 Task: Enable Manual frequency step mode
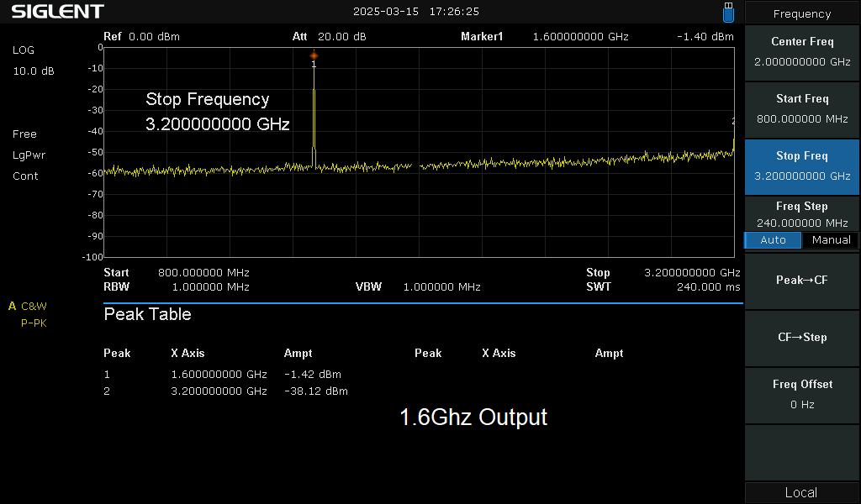pyautogui.click(x=830, y=240)
